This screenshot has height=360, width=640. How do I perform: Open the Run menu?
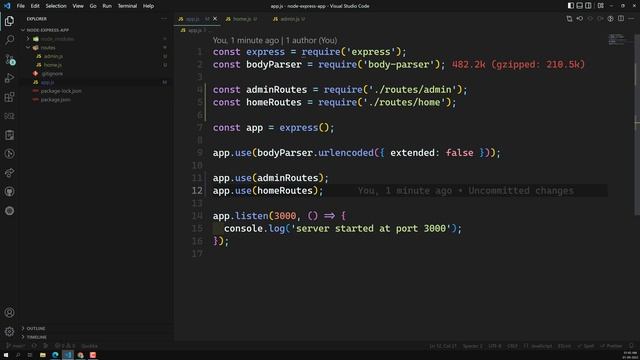107,6
